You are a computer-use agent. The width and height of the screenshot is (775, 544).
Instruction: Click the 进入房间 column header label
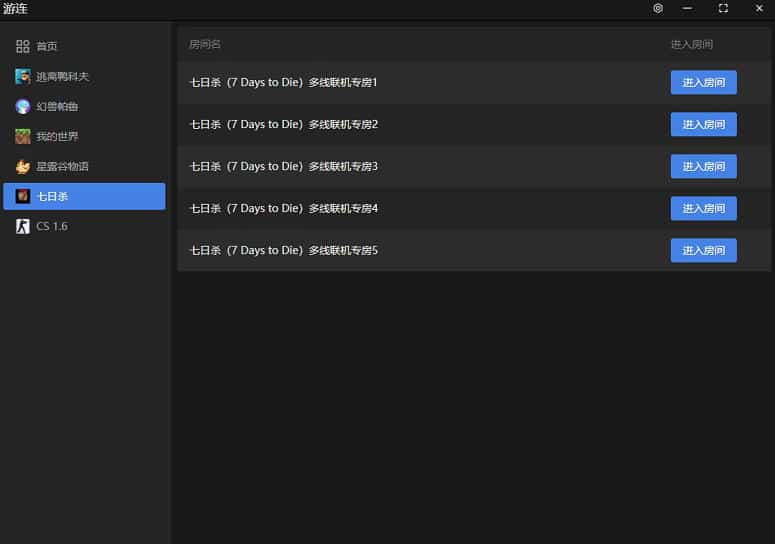click(x=691, y=44)
